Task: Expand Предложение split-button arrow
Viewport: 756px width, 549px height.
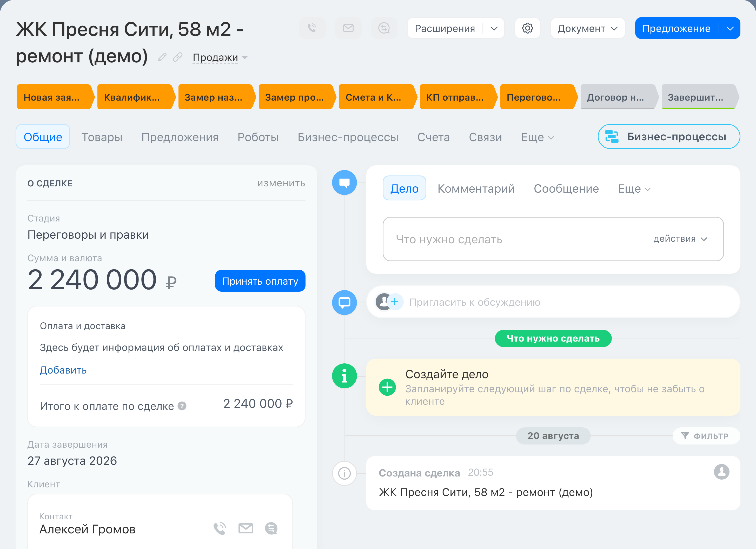Action: tap(730, 28)
